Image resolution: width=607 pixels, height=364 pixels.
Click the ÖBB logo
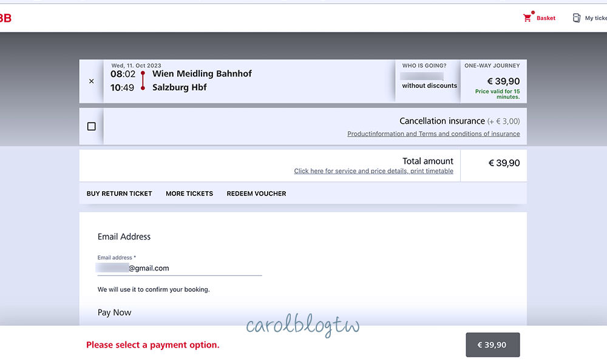tap(5, 18)
